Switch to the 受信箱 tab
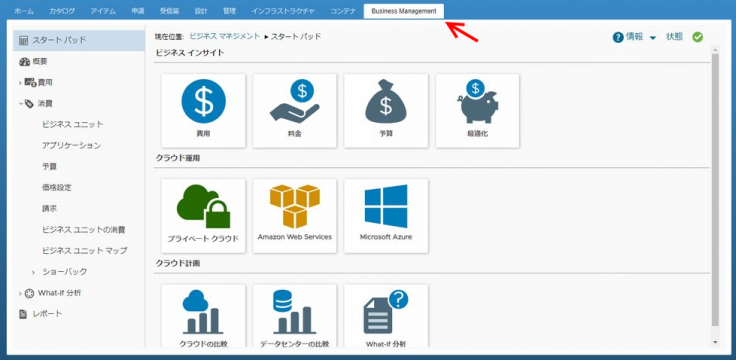736x360 pixels. tap(169, 11)
